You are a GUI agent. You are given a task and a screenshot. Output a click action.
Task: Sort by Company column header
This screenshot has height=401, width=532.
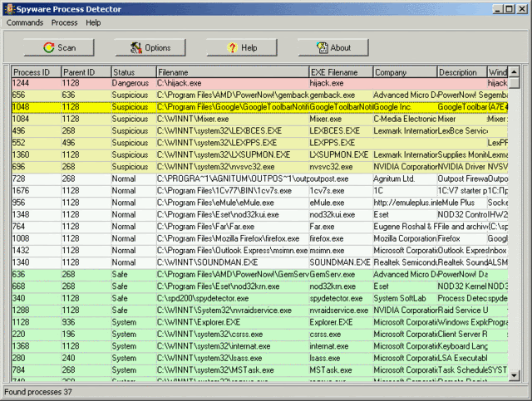pos(405,72)
